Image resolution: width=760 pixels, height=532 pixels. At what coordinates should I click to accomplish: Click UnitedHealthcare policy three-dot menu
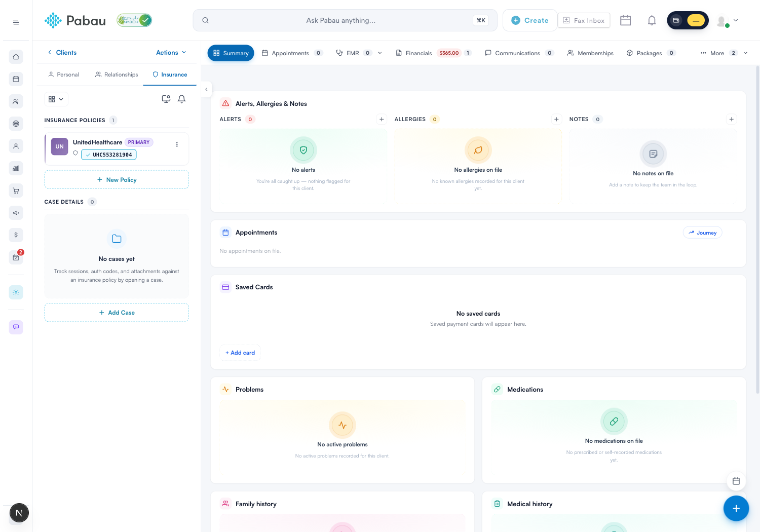coord(177,144)
